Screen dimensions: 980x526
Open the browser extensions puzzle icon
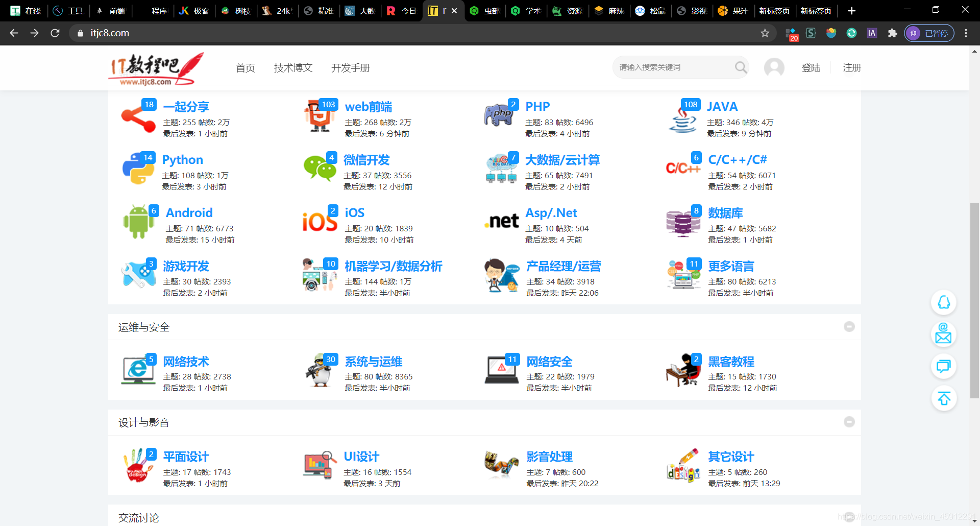click(892, 33)
